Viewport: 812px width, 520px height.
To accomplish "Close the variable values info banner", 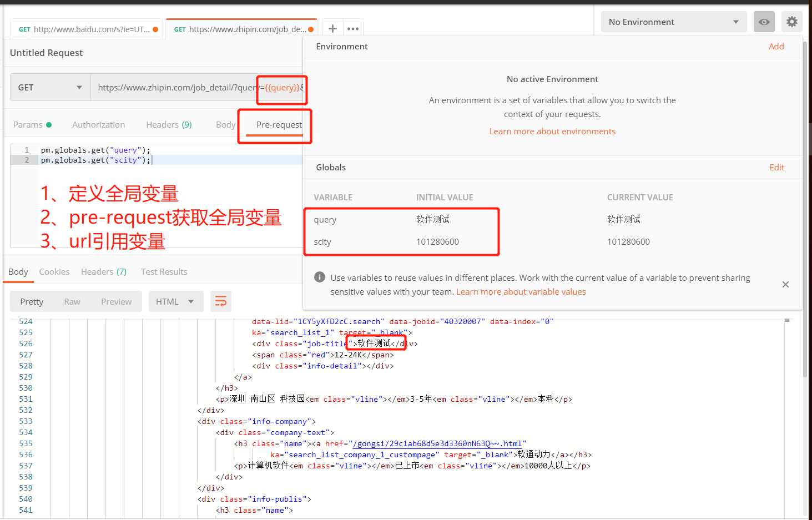I will [x=785, y=285].
